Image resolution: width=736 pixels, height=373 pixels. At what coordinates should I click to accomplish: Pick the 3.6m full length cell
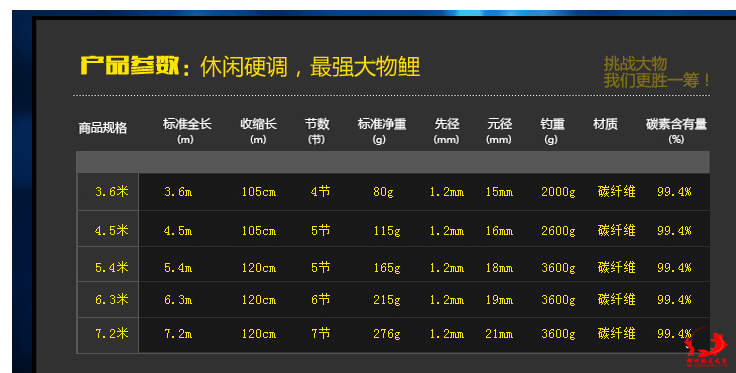pyautogui.click(x=178, y=192)
